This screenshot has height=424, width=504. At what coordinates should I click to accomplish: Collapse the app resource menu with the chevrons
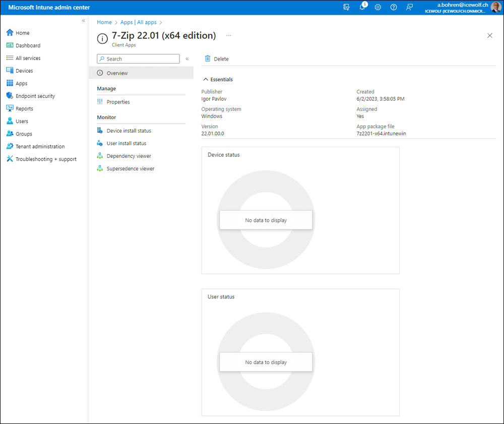[x=187, y=59]
